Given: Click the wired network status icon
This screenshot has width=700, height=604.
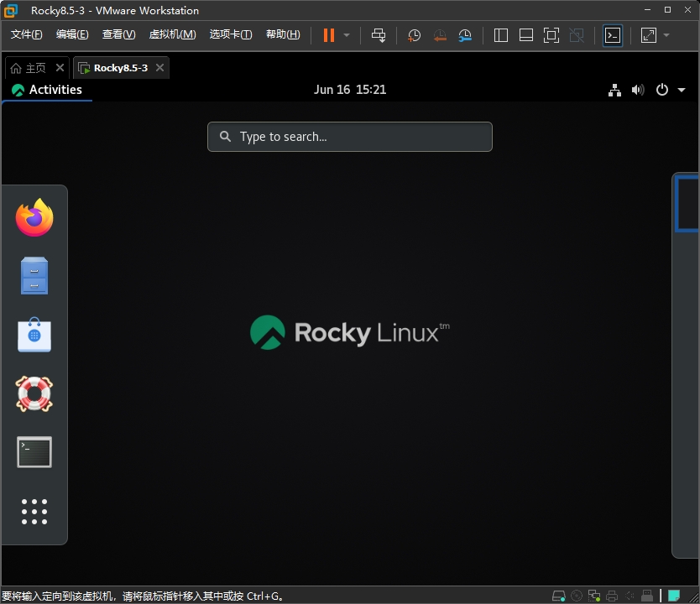Looking at the screenshot, I should coord(614,90).
